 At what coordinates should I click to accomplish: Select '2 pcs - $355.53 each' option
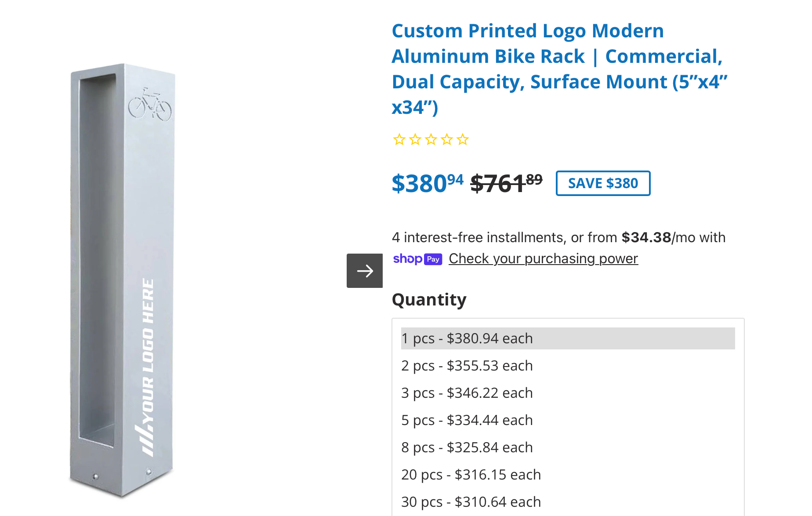(x=467, y=366)
